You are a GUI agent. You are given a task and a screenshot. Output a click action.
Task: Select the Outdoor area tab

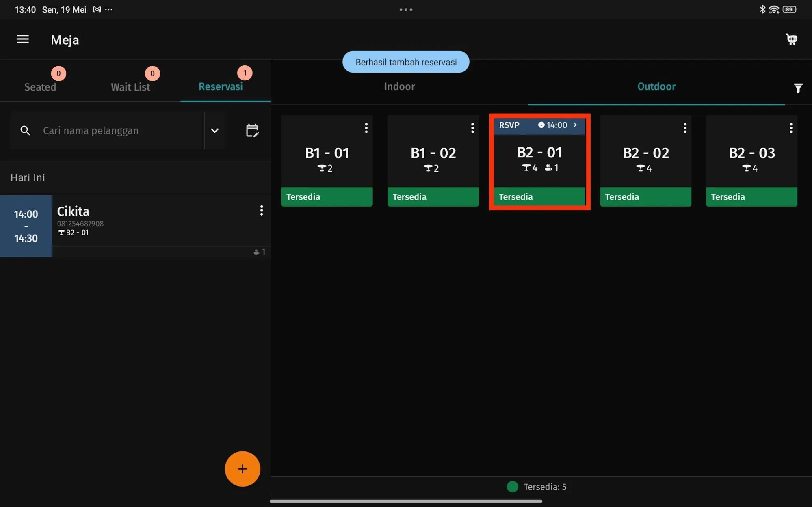pyautogui.click(x=656, y=86)
